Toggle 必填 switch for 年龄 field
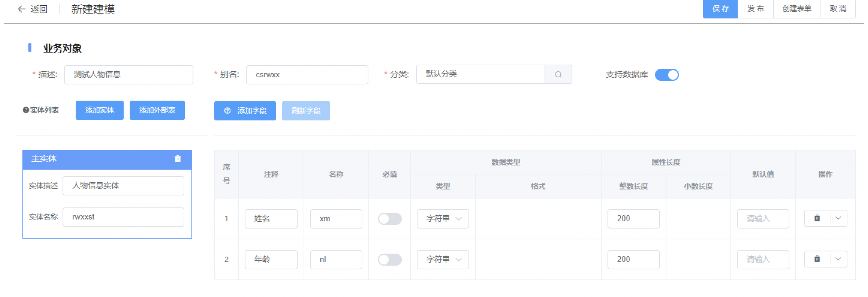Screen dimensions: 868x297 tap(389, 259)
